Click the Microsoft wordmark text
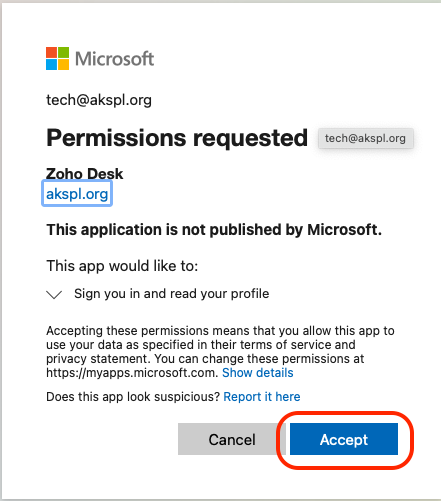Image resolution: width=441 pixels, height=501 pixels. (114, 59)
